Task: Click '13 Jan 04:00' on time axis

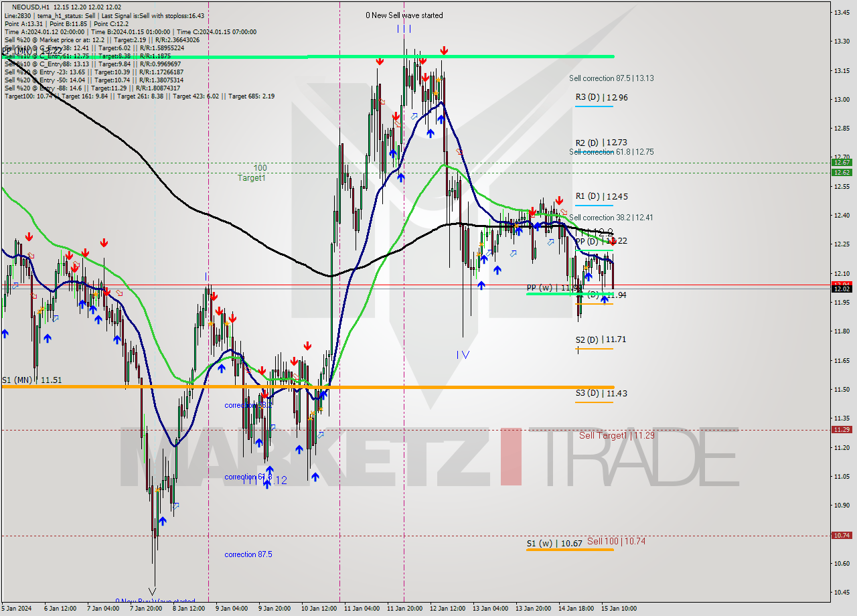Action: point(490,609)
